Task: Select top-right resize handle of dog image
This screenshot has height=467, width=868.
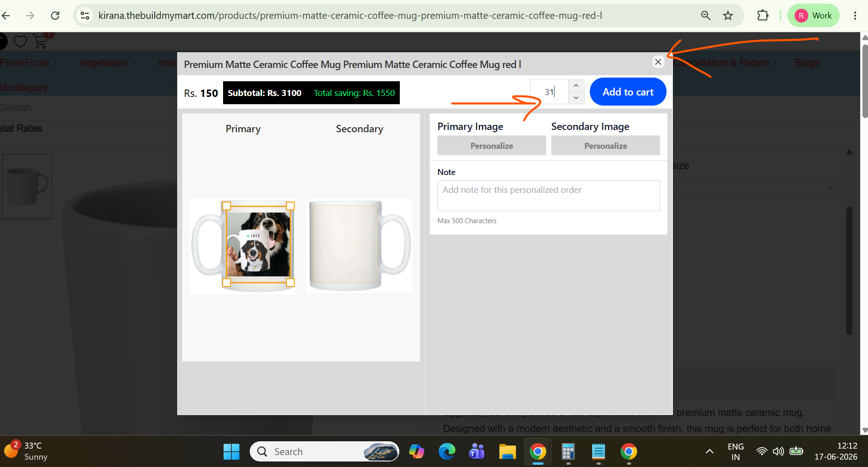Action: click(291, 206)
